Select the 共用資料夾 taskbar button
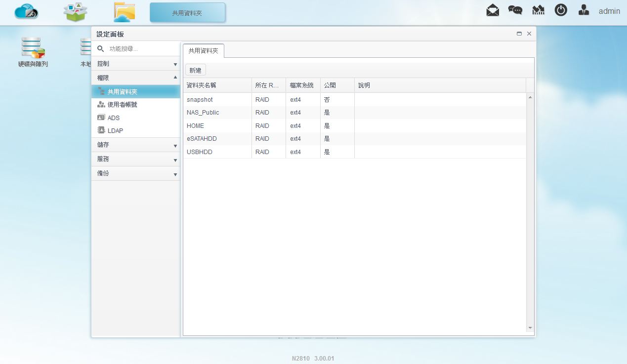 (x=187, y=12)
